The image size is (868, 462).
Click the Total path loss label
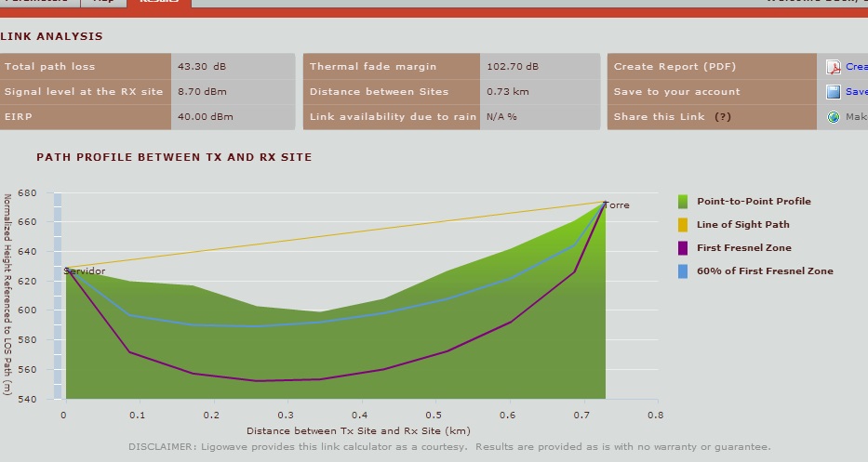pyautogui.click(x=50, y=66)
